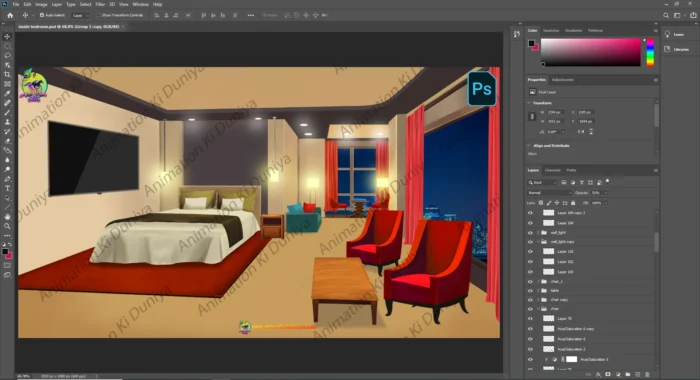Toggle link width and height button
700x380 pixels.
pyautogui.click(x=532, y=117)
